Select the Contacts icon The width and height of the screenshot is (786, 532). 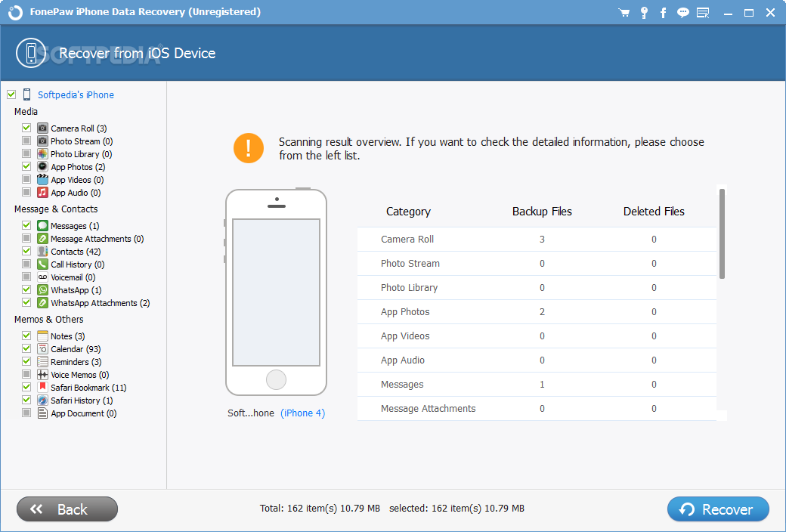42,251
